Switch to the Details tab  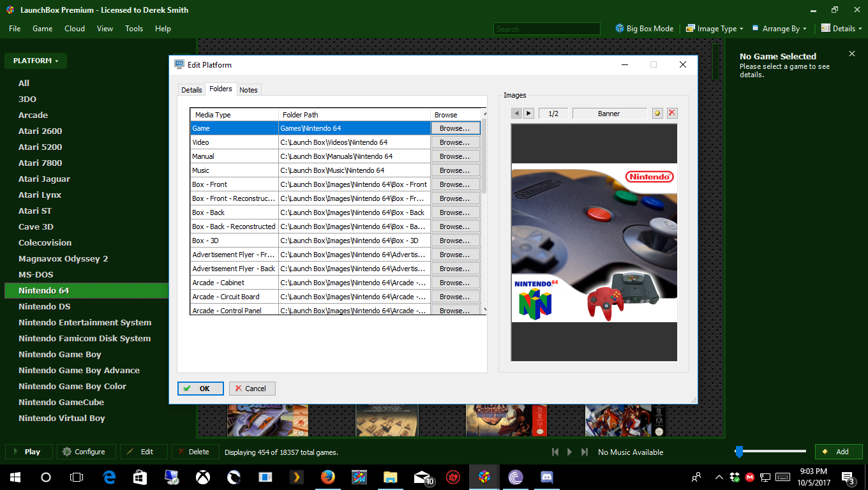pos(191,90)
